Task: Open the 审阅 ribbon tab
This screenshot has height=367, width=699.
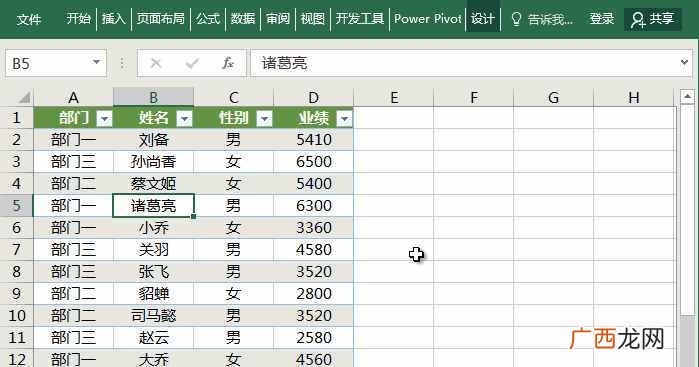Action: [278, 19]
